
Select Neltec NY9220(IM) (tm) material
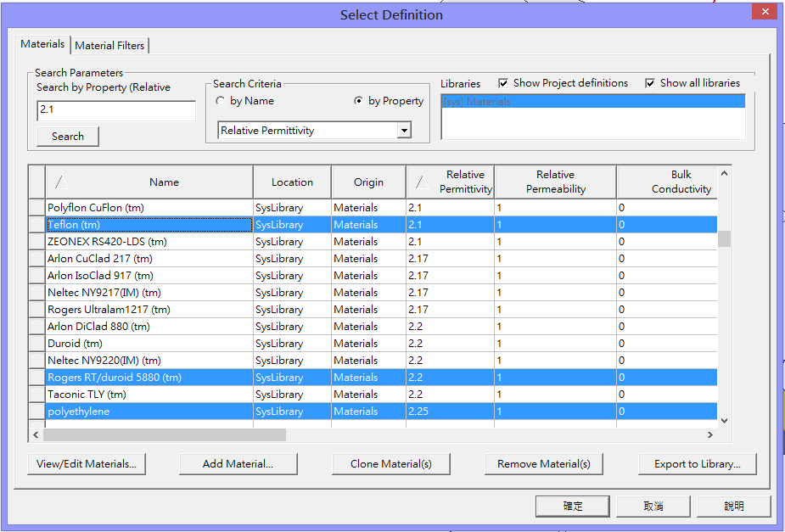click(x=149, y=361)
